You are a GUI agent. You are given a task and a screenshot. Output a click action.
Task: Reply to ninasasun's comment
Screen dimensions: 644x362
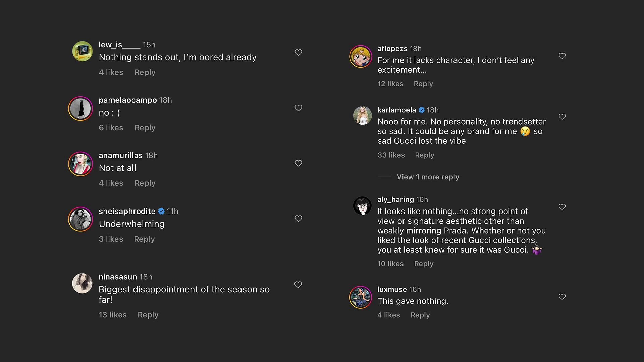[x=148, y=315]
